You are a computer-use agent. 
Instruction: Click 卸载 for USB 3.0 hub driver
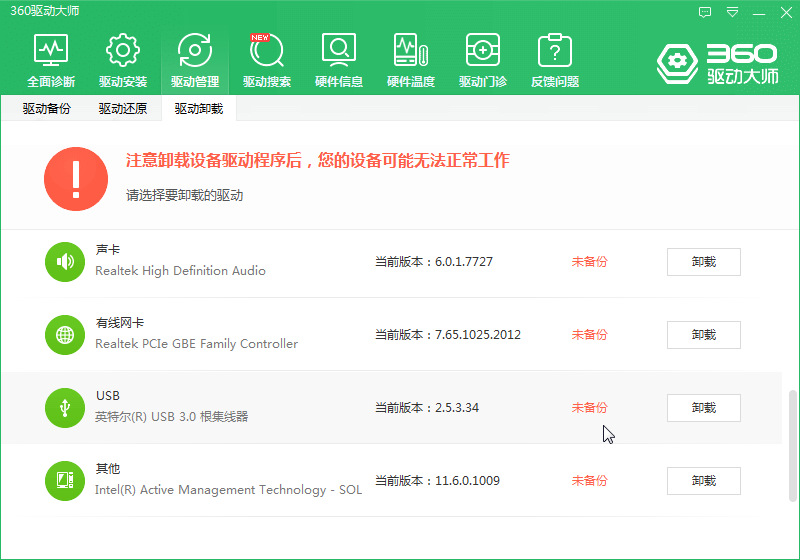703,408
